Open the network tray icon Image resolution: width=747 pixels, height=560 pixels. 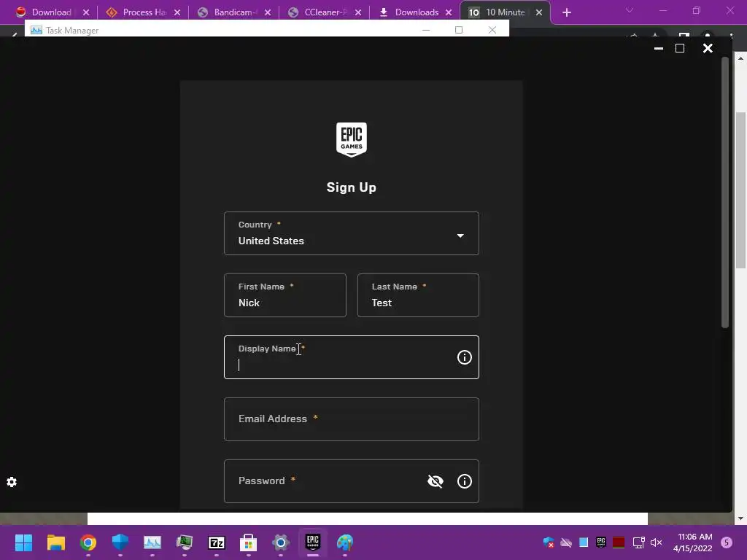638,542
